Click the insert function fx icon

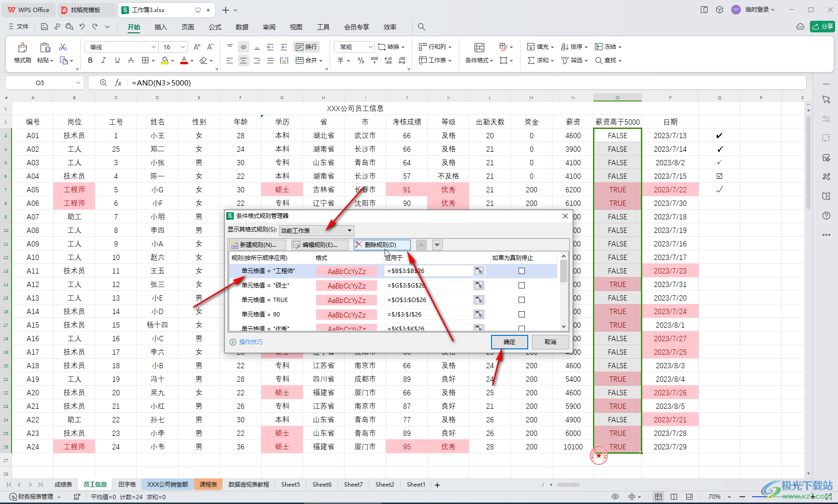118,83
